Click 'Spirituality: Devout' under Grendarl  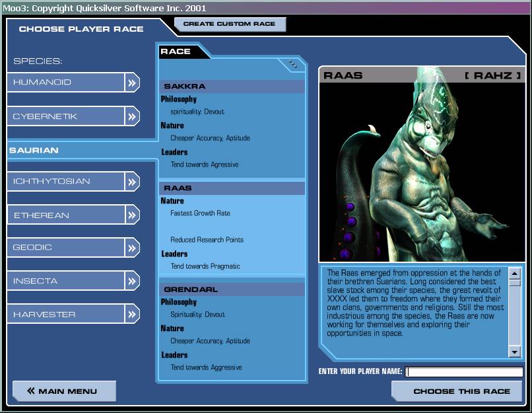pyautogui.click(x=197, y=315)
